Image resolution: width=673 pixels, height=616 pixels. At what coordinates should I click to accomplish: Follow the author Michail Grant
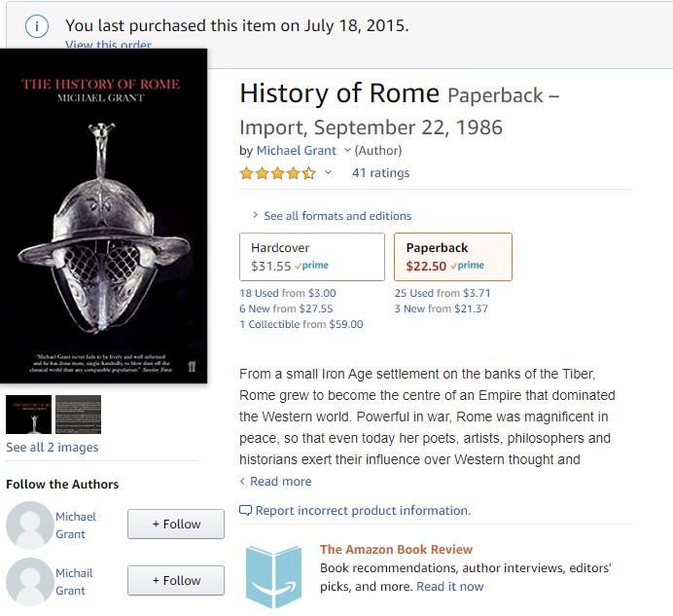click(x=176, y=581)
